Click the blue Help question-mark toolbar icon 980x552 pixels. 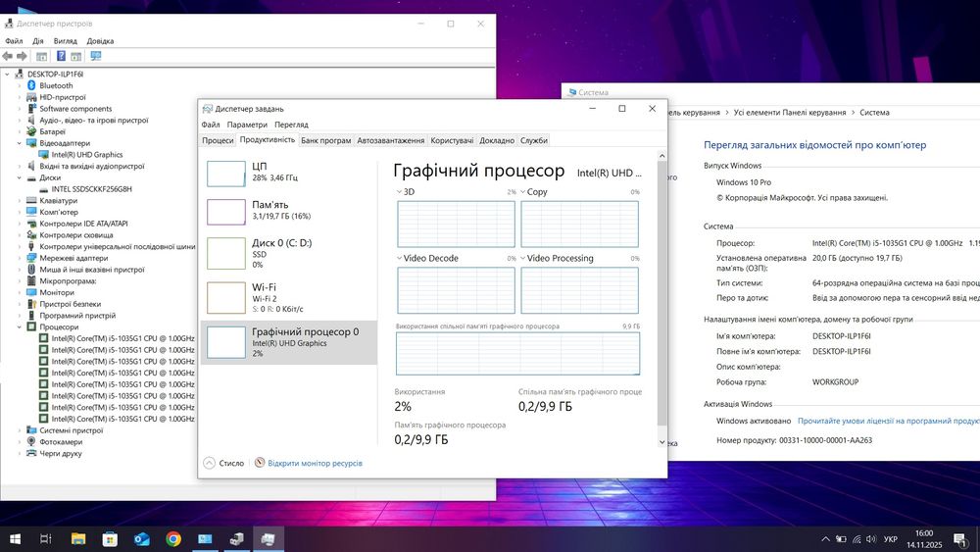[x=61, y=56]
